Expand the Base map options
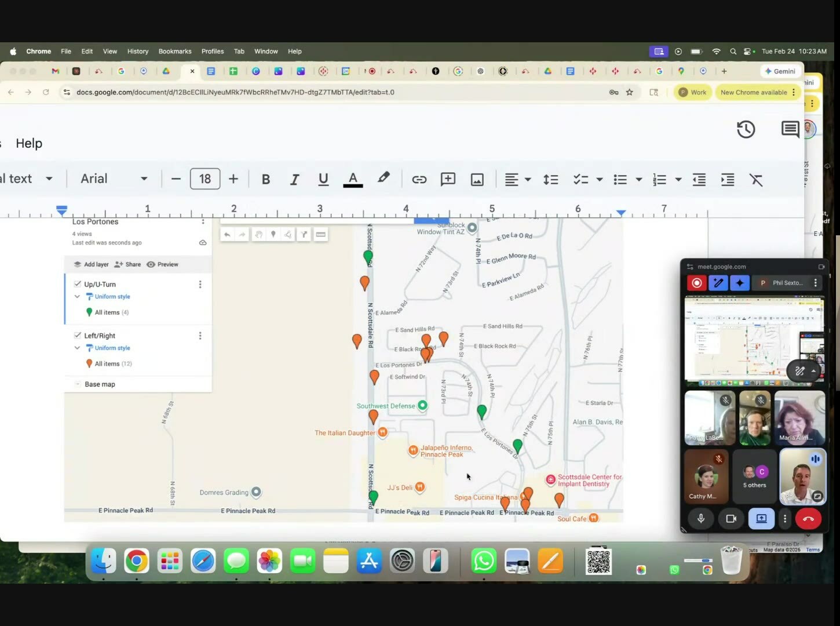The image size is (840, 626). 78,384
